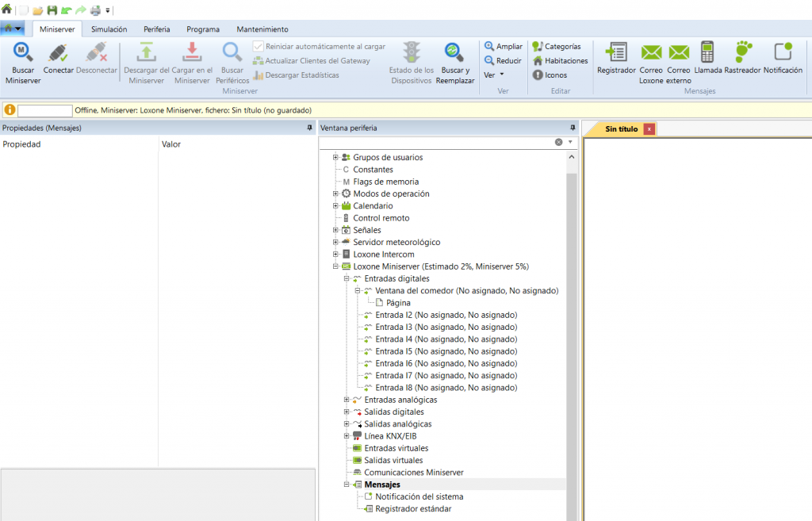Open the Mantenimiento ribbon tab
This screenshot has height=521, width=812.
tap(262, 28)
